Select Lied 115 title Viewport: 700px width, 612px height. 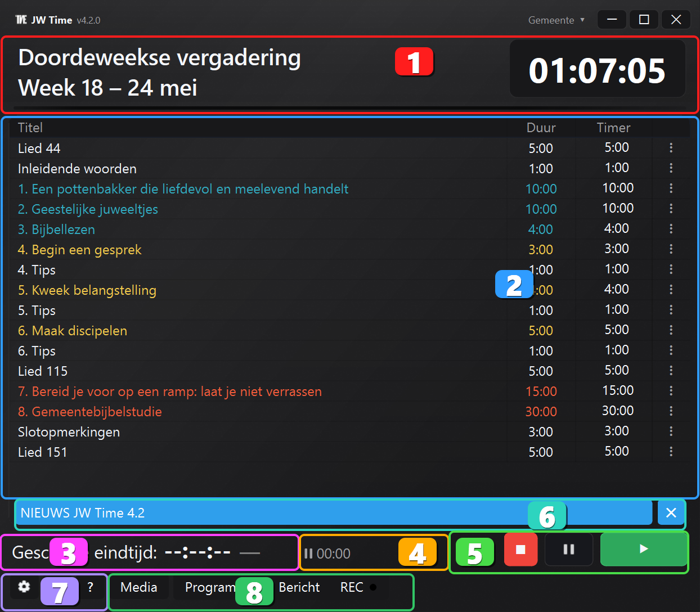click(x=43, y=371)
